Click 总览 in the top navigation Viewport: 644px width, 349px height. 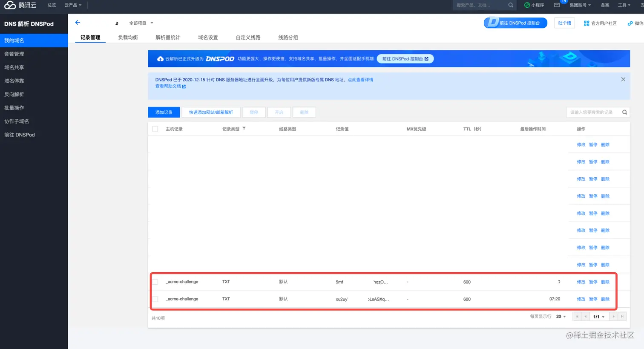click(52, 5)
